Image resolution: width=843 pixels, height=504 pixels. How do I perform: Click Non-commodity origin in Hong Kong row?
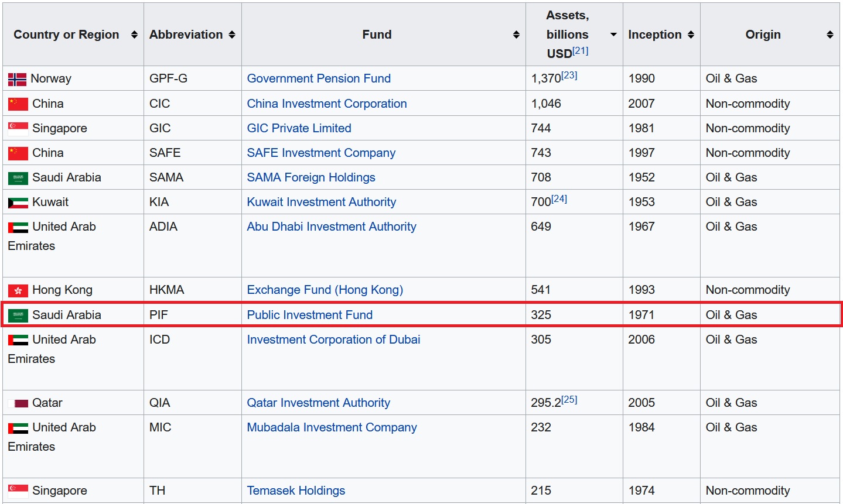click(748, 290)
